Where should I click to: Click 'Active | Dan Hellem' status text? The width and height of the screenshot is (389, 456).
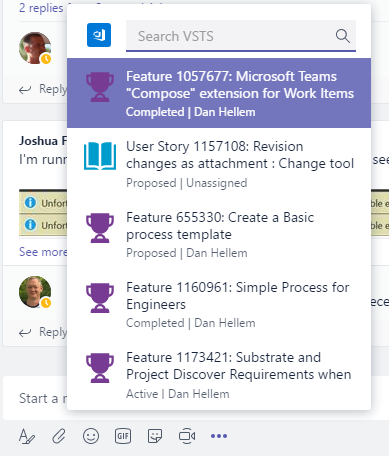click(178, 394)
